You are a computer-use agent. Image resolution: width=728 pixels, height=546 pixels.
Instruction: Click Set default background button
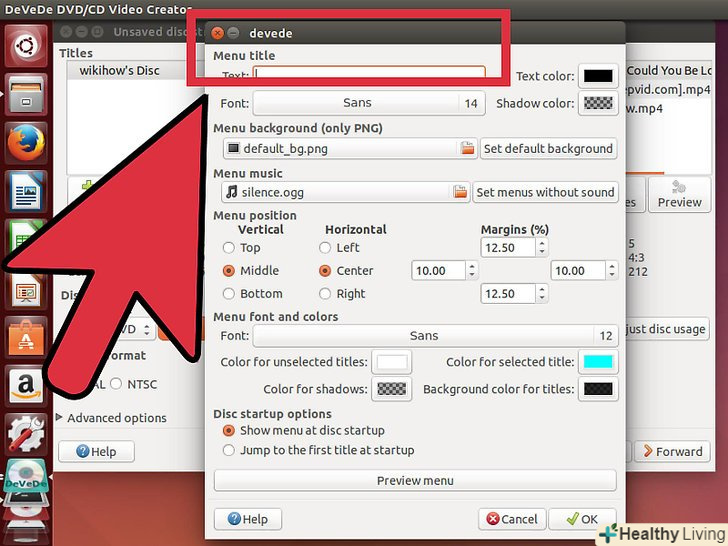tap(548, 149)
